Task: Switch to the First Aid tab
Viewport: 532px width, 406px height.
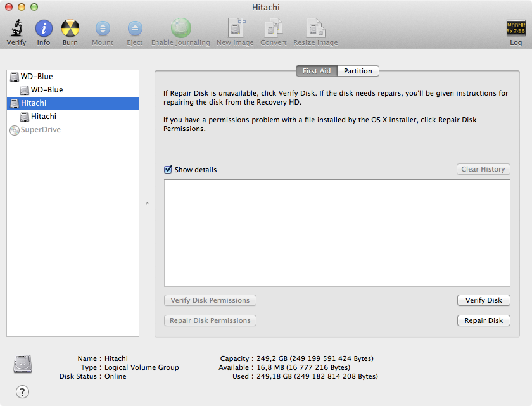Action: (x=317, y=71)
